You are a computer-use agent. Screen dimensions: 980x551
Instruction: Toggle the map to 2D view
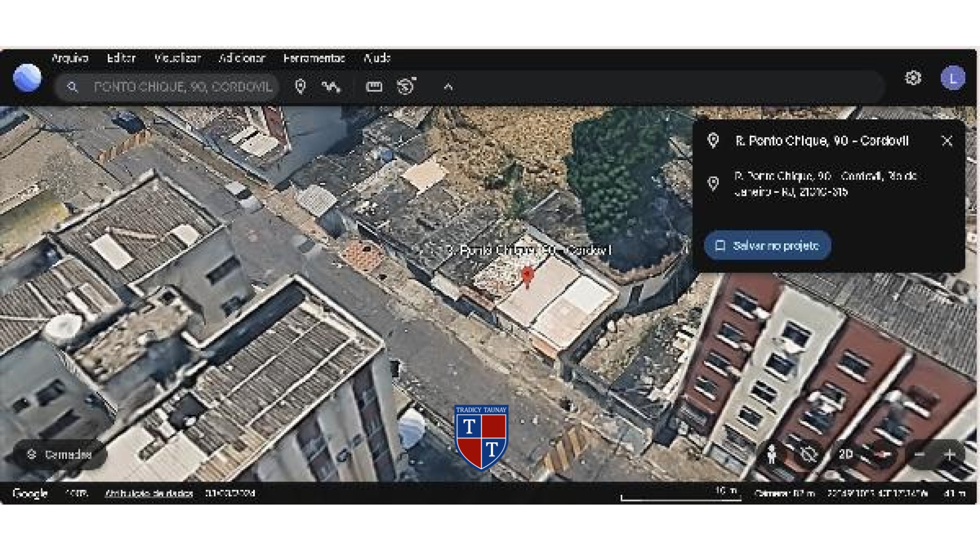(845, 454)
